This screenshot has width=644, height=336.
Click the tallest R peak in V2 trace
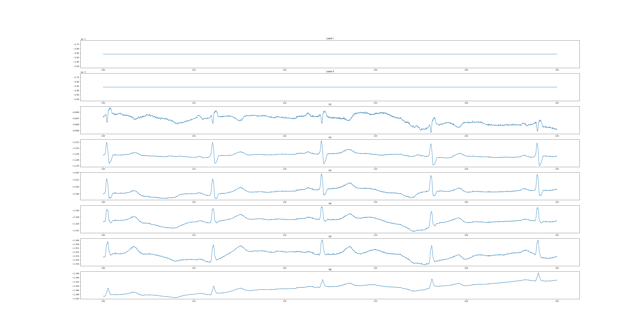tap(321, 141)
